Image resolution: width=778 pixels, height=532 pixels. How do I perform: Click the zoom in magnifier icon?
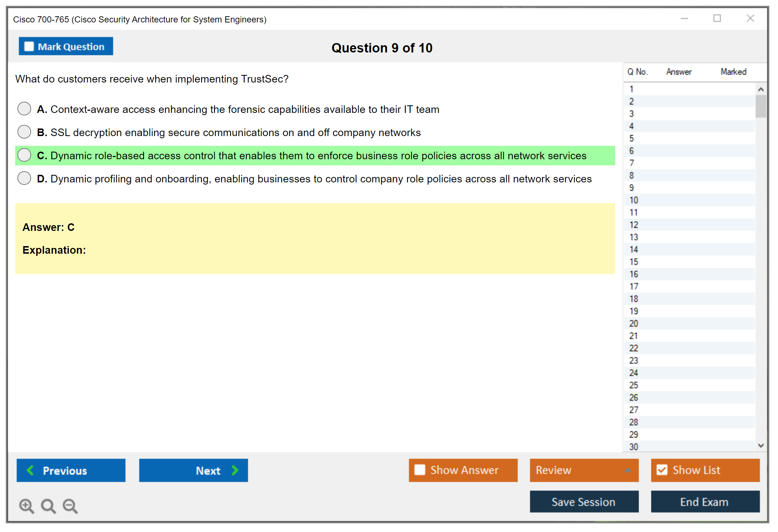click(x=26, y=506)
